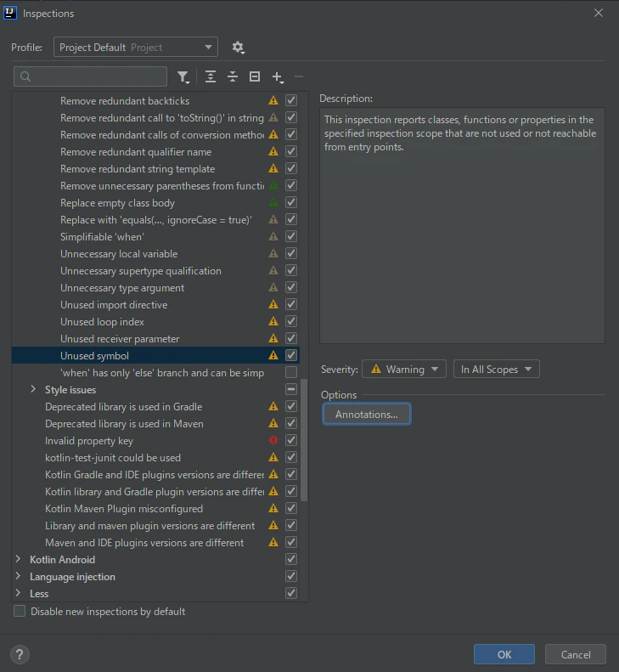Click red error icon for Invalid property key

coord(273,440)
